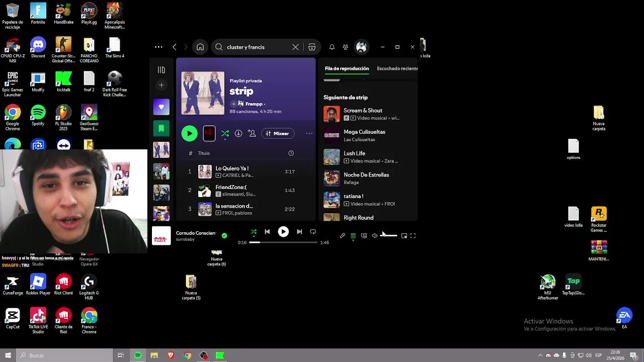
Task: Toggle repeat in the player bar
Action: 313,232
